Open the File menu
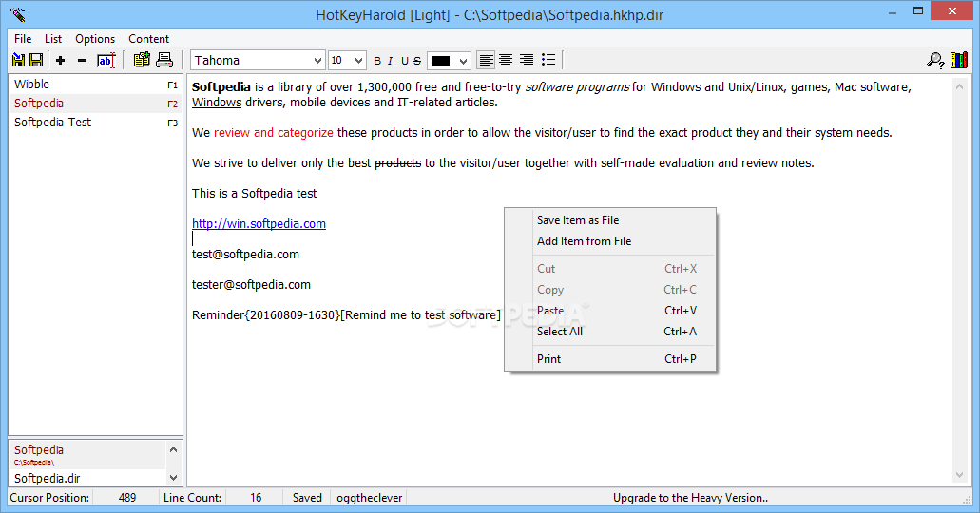This screenshot has height=513, width=980. coord(23,39)
